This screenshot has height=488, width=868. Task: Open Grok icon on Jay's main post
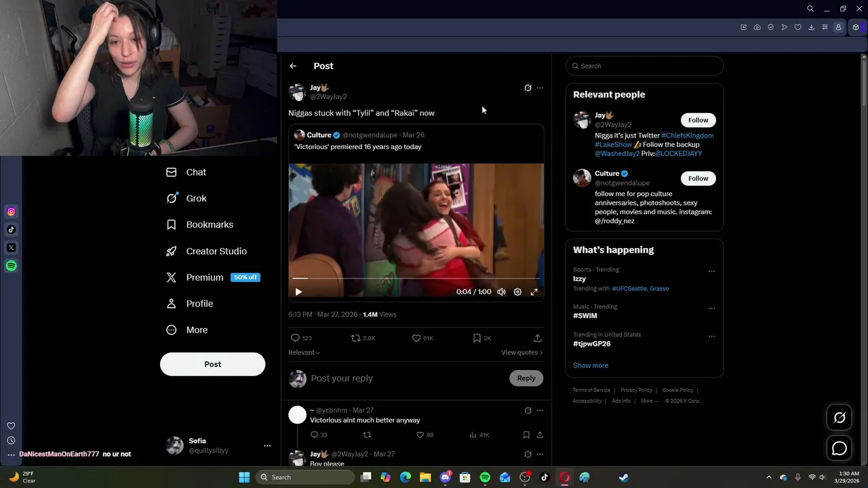528,88
